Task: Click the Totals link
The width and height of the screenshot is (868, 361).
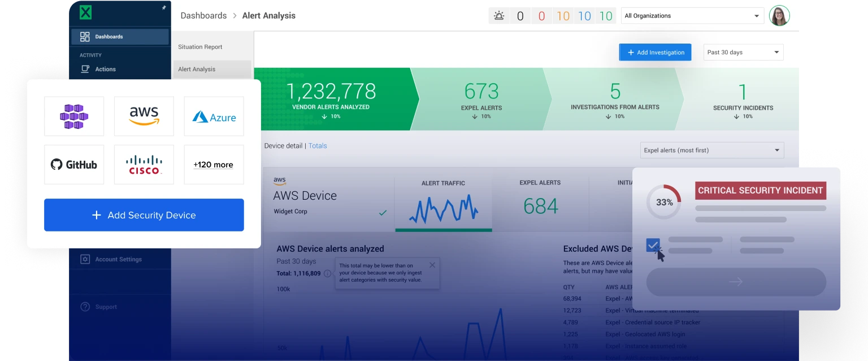Action: pos(318,146)
